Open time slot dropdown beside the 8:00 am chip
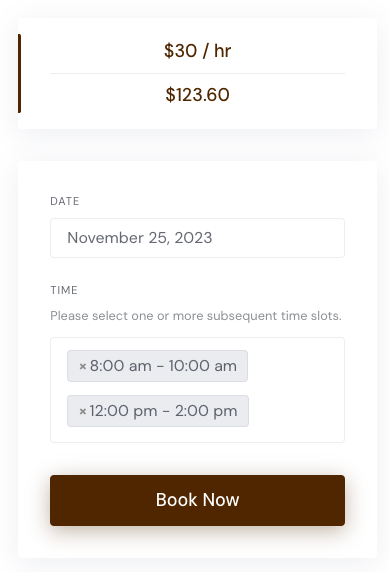The width and height of the screenshot is (389, 572). tap(296, 366)
